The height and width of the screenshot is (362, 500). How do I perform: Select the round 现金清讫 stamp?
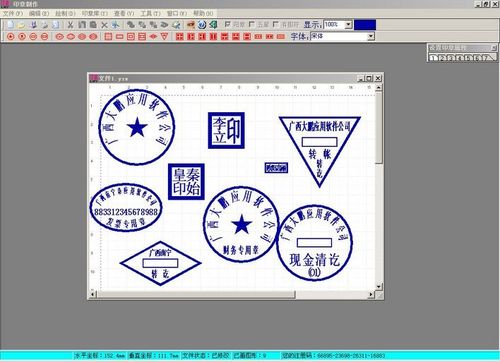coord(315,243)
